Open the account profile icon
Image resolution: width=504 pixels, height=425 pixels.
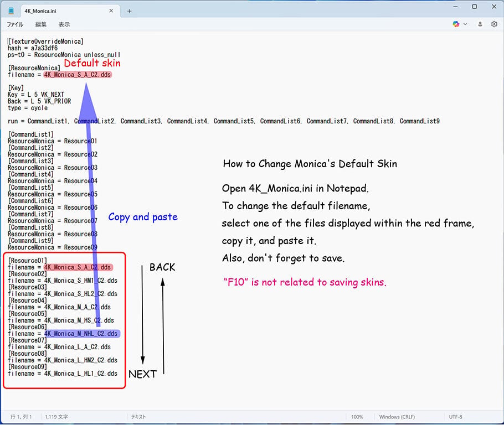[x=480, y=24]
